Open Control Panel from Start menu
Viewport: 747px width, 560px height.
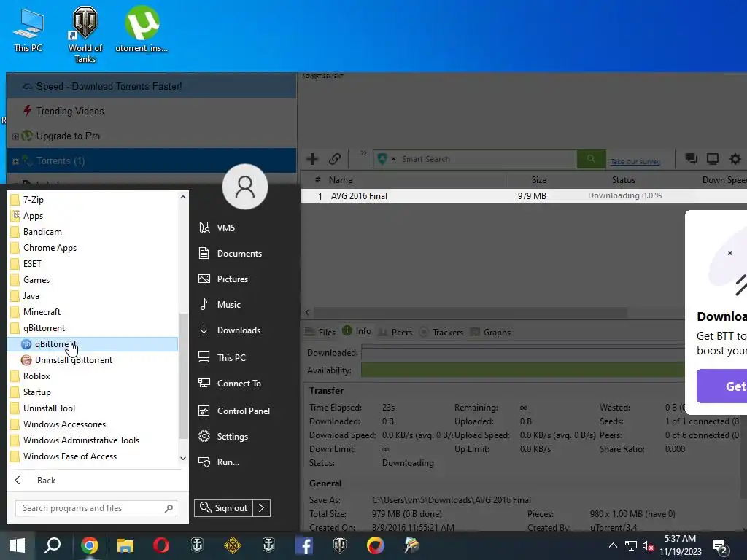tap(244, 411)
